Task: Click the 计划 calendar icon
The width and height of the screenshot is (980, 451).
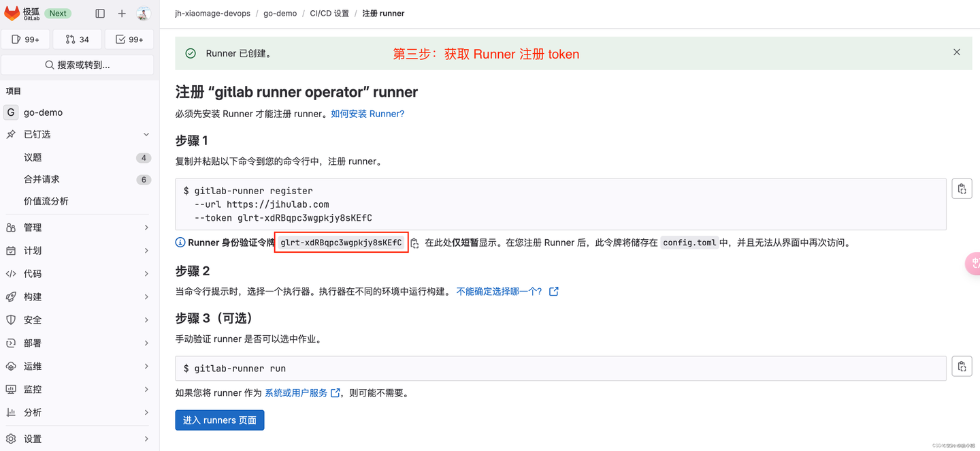Action: pyautogui.click(x=11, y=251)
